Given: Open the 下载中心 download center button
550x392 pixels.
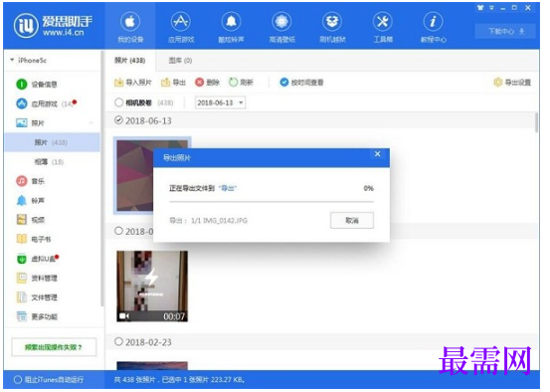Looking at the screenshot, I should pos(505,32).
